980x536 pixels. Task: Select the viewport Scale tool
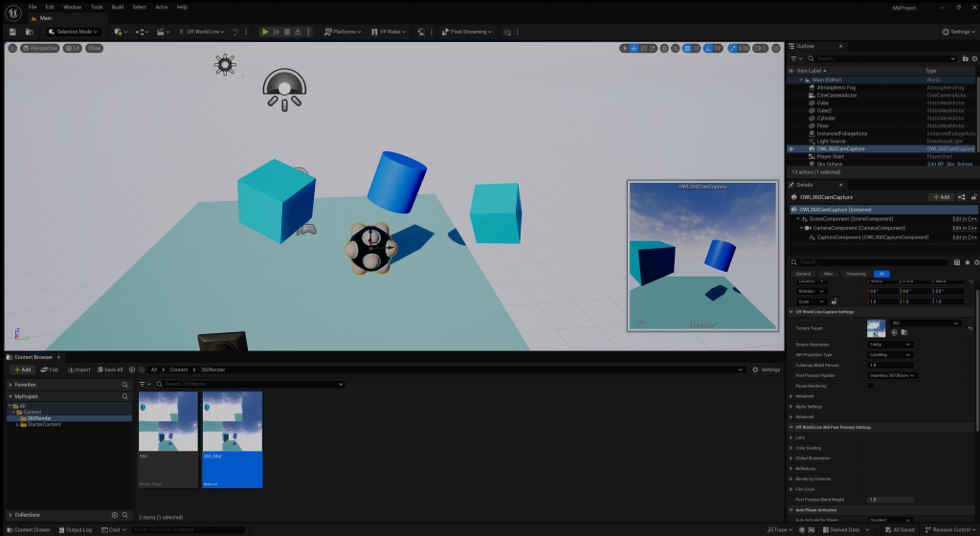[x=653, y=48]
